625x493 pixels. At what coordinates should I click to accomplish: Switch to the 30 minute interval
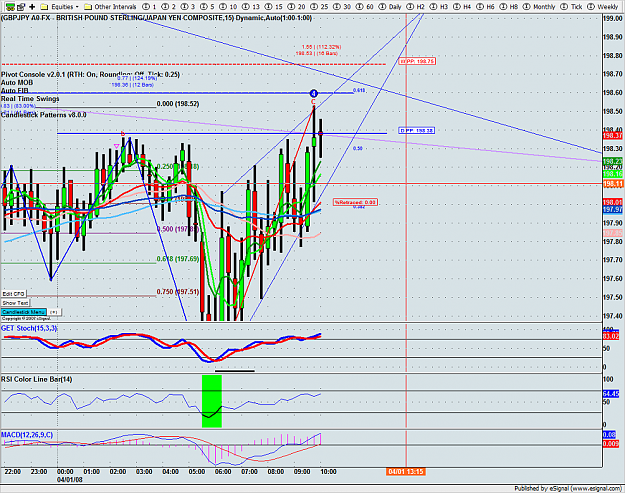point(342,7)
